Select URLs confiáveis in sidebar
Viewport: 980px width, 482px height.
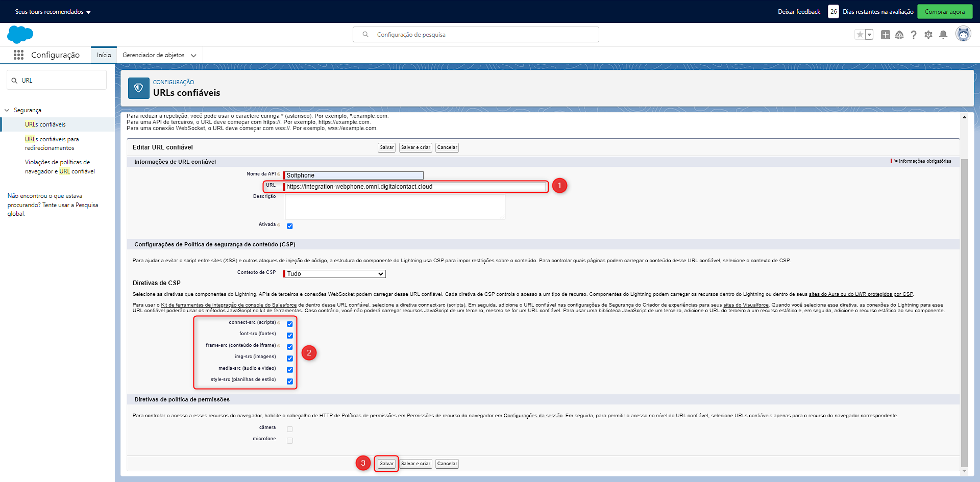[x=45, y=124]
